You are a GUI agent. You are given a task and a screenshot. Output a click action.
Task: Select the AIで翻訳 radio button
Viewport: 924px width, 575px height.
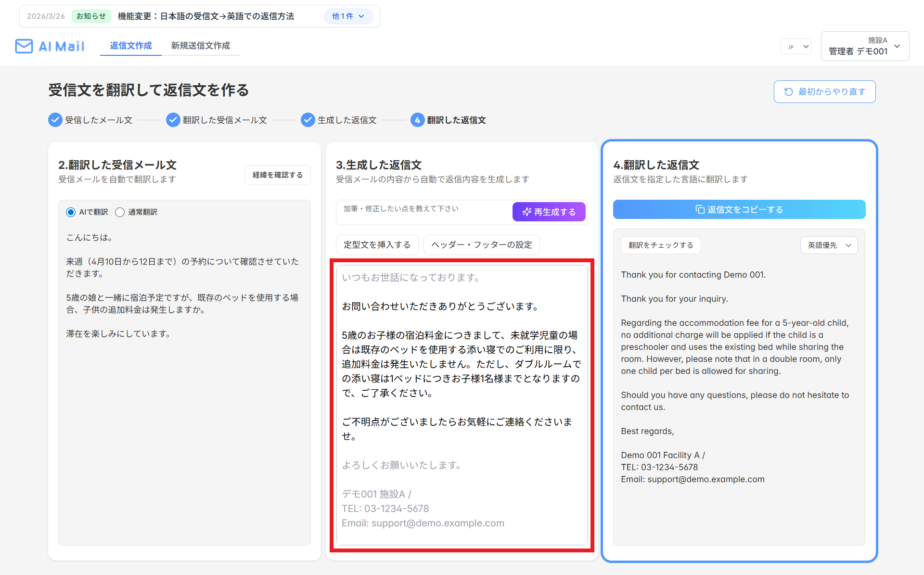click(x=71, y=212)
